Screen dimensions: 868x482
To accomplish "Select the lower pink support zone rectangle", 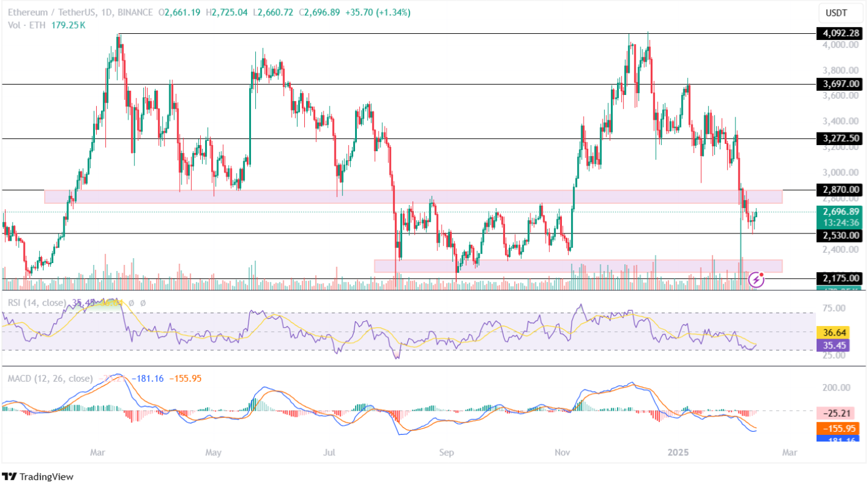I will tap(578, 266).
